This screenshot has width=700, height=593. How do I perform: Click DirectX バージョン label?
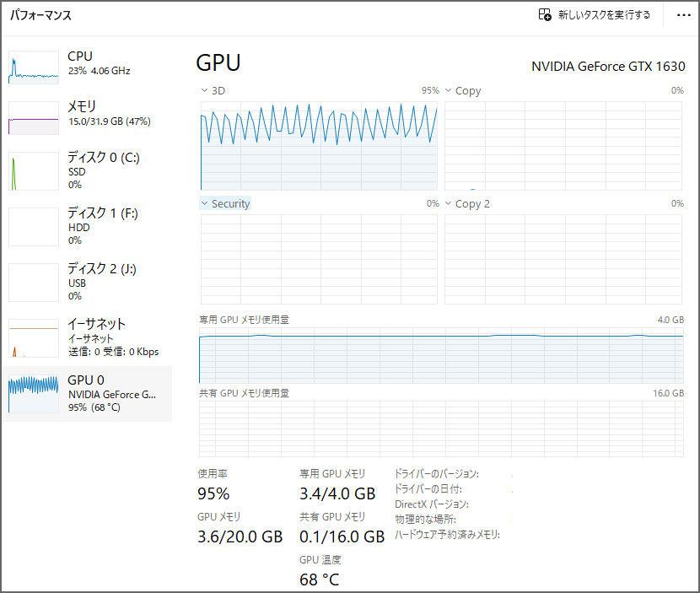(x=432, y=504)
